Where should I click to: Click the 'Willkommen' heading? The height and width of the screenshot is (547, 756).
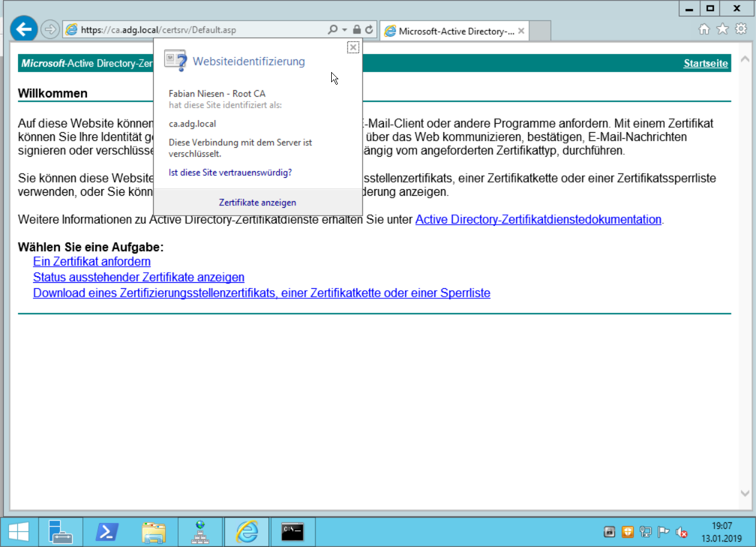tap(53, 93)
